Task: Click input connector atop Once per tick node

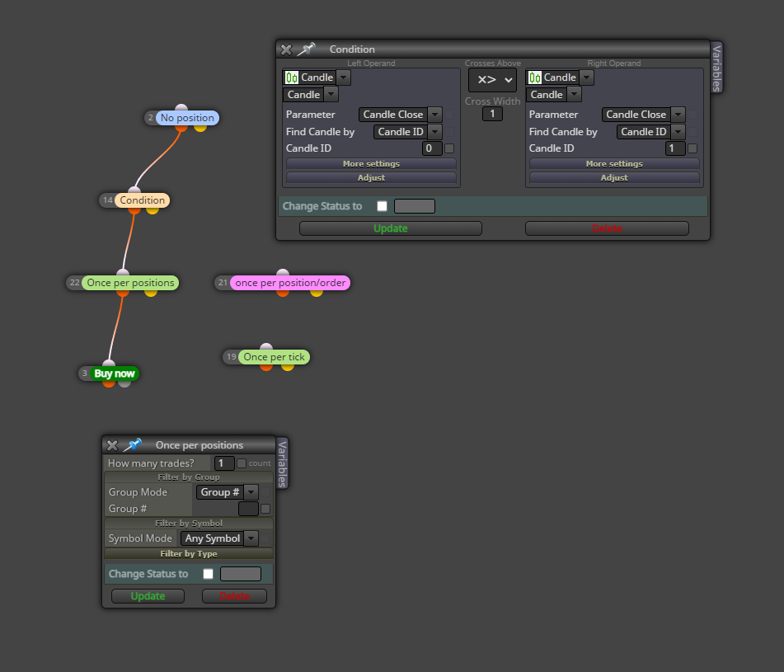Action: tap(266, 346)
